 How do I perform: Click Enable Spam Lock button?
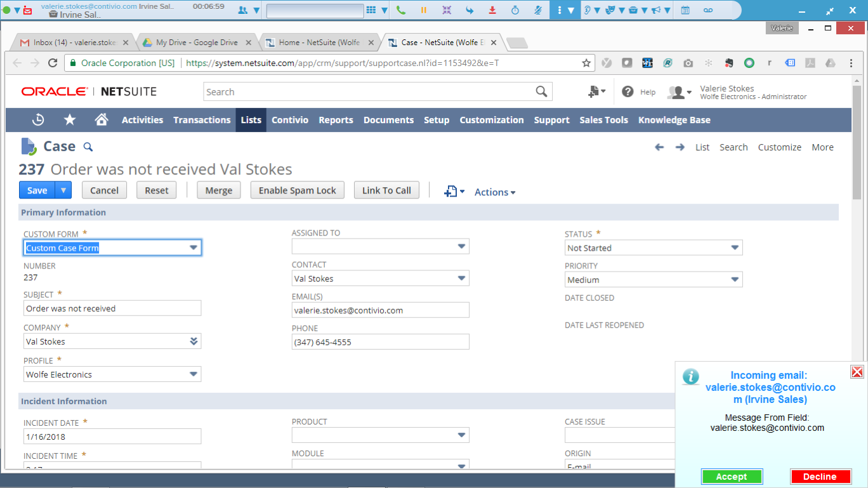coord(297,190)
